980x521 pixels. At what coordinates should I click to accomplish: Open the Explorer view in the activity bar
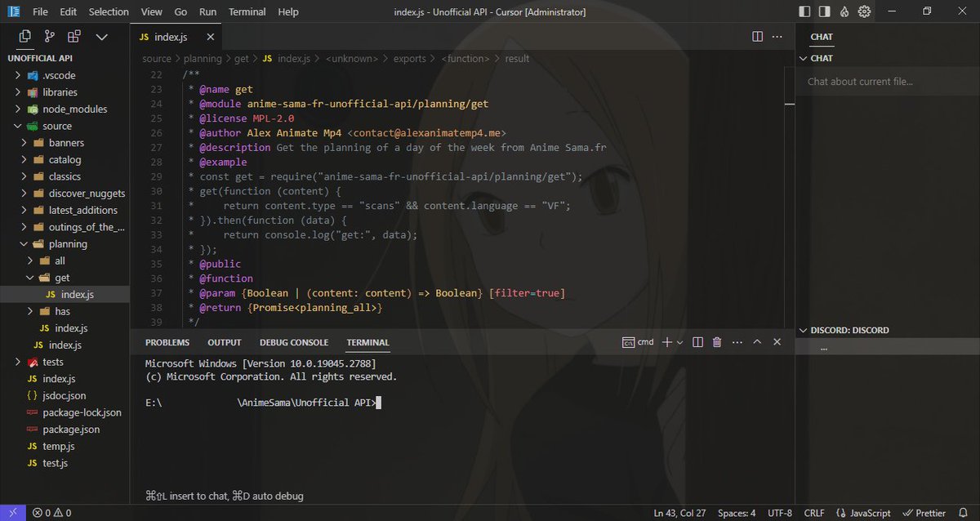click(24, 37)
